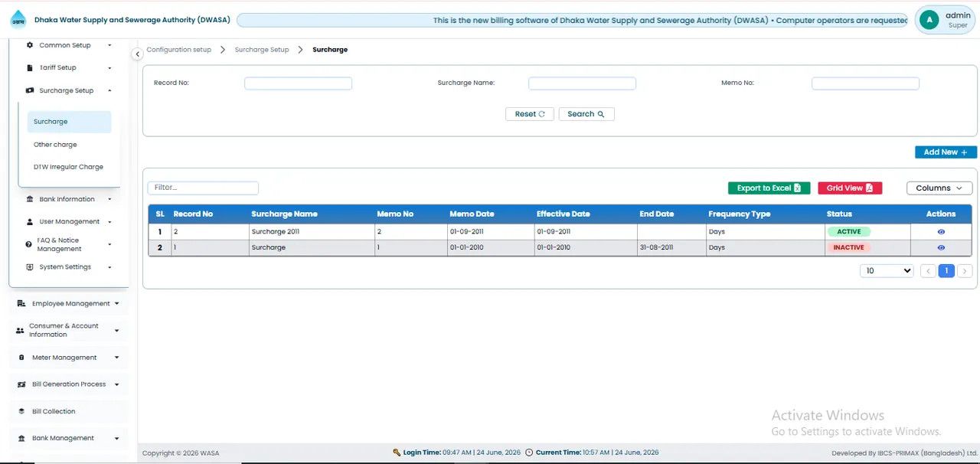Focus the Record No input field
Screen dimensions: 980x464
click(298, 83)
